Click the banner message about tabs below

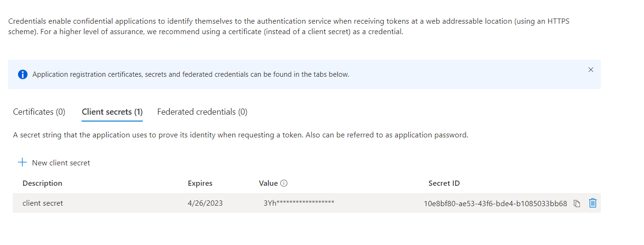191,74
